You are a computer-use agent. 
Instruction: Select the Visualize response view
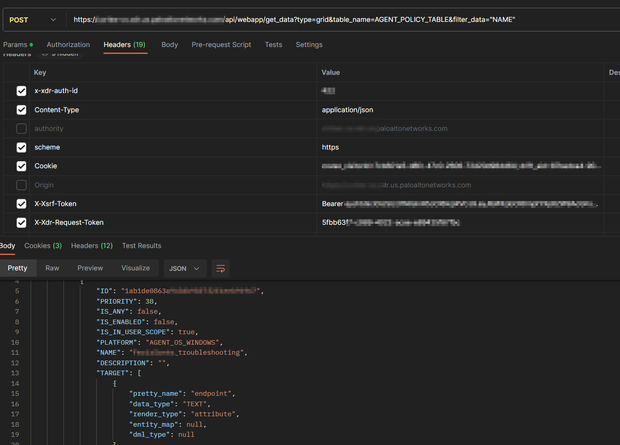[135, 268]
